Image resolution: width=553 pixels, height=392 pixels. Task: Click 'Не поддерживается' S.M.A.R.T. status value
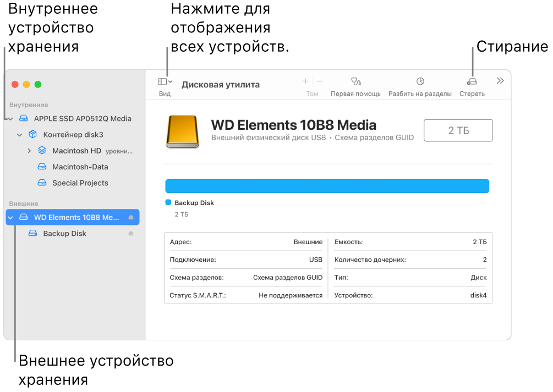[291, 295]
